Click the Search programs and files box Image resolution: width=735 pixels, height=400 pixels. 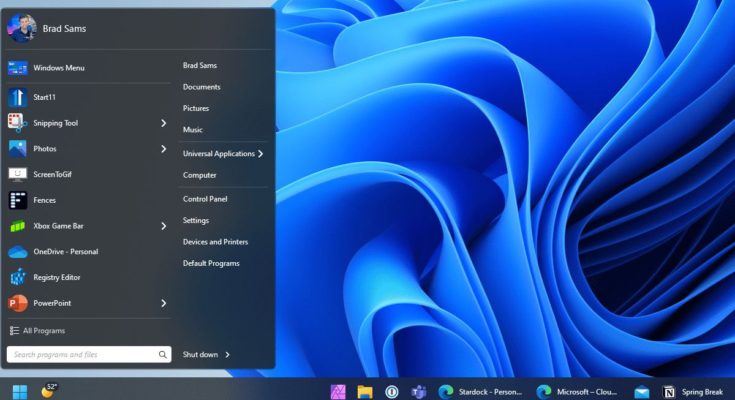click(80, 355)
